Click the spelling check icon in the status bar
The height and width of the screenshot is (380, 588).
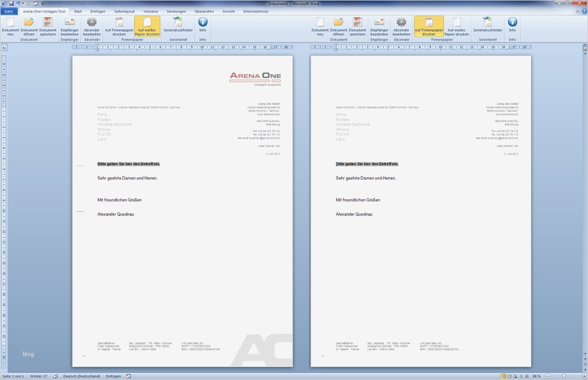pyautogui.click(x=56, y=376)
